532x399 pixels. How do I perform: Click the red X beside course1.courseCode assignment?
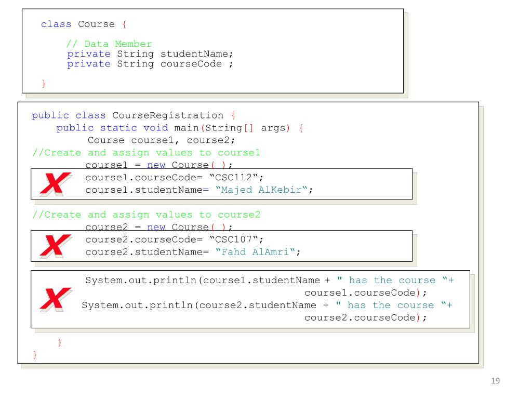point(56,184)
